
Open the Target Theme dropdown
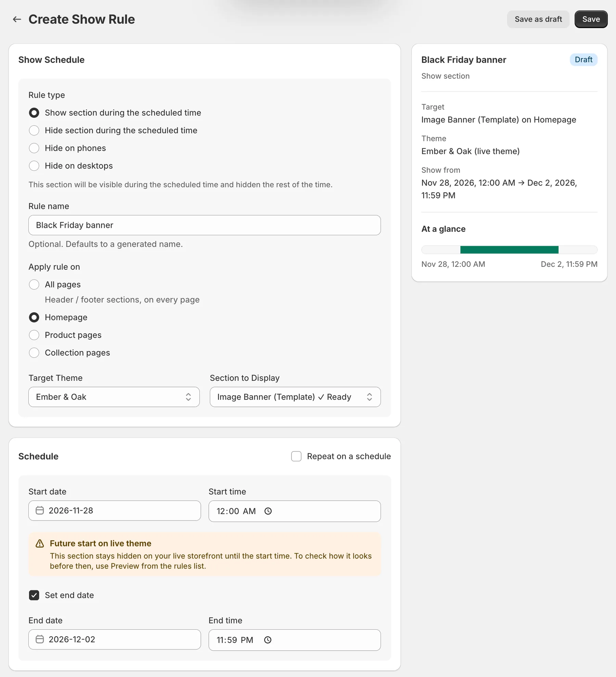(114, 397)
